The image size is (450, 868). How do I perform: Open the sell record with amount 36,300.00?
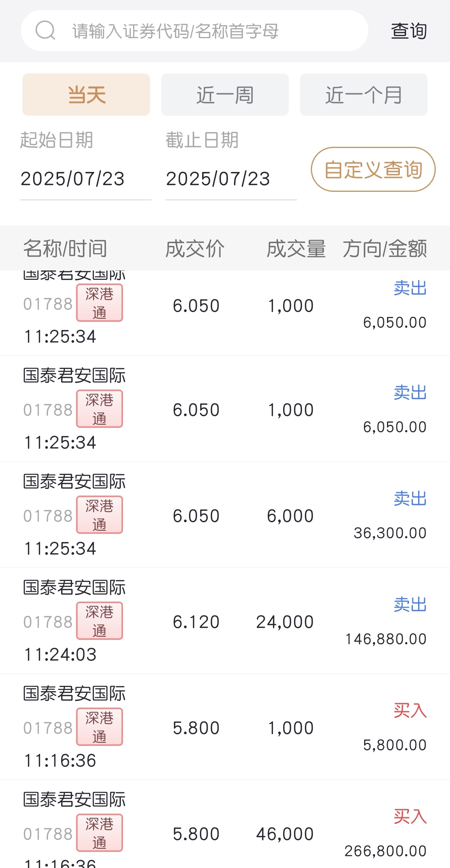click(225, 515)
